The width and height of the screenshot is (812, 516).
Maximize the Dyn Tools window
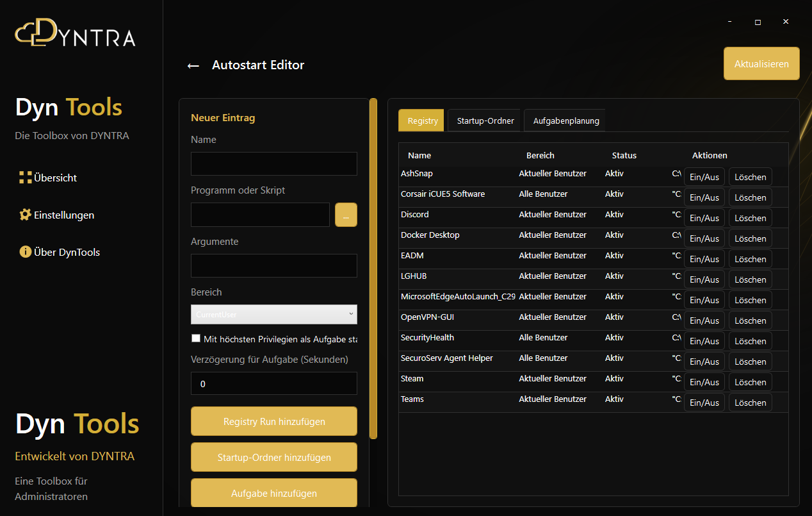coord(758,22)
